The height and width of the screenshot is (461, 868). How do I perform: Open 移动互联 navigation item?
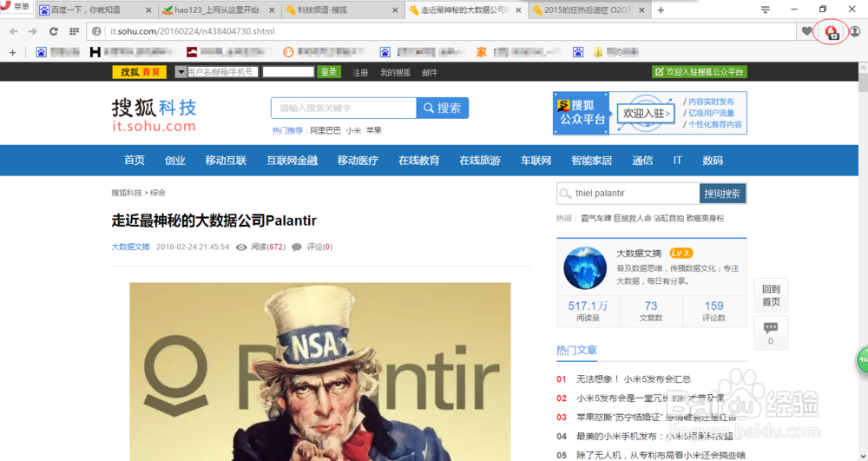pos(226,161)
